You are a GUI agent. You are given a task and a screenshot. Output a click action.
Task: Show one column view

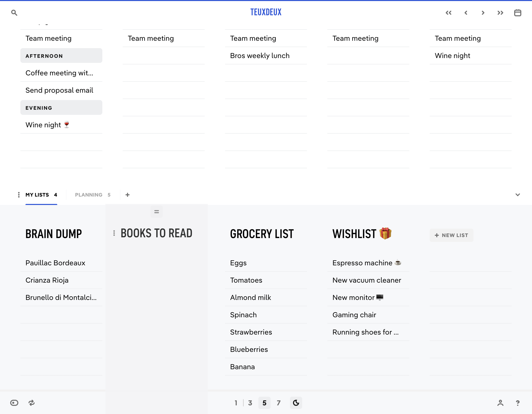point(236,403)
